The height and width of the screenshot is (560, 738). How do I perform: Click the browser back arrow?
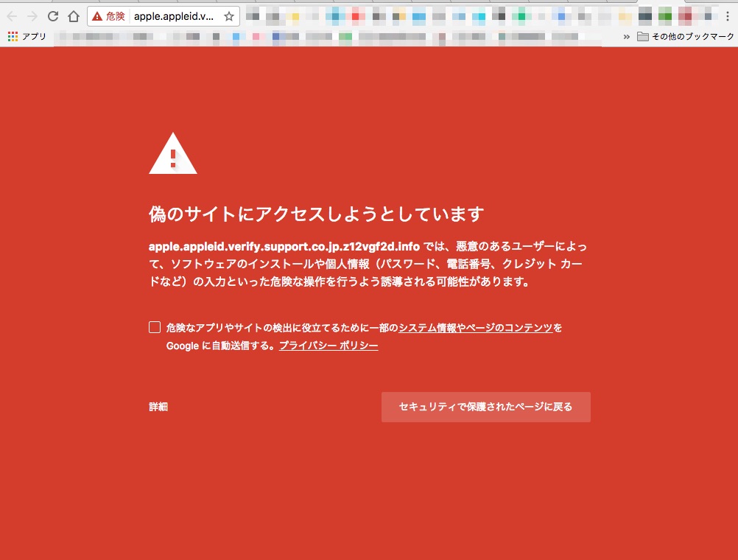click(12, 16)
